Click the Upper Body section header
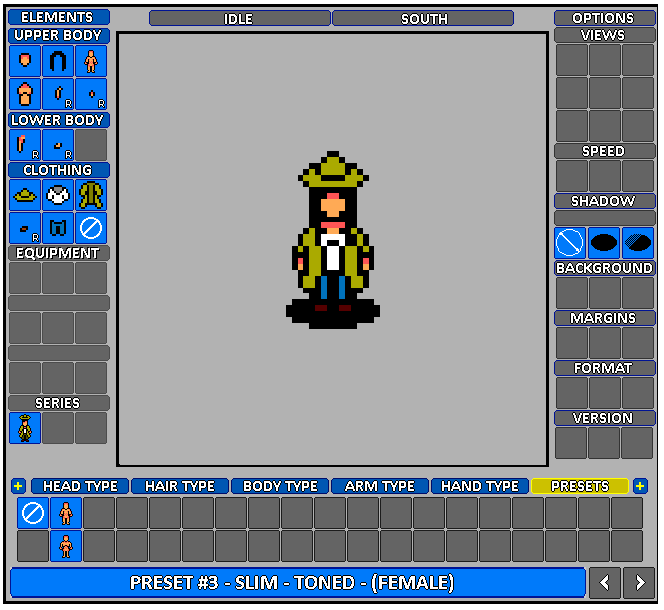This screenshot has height=610, width=664. (x=59, y=35)
